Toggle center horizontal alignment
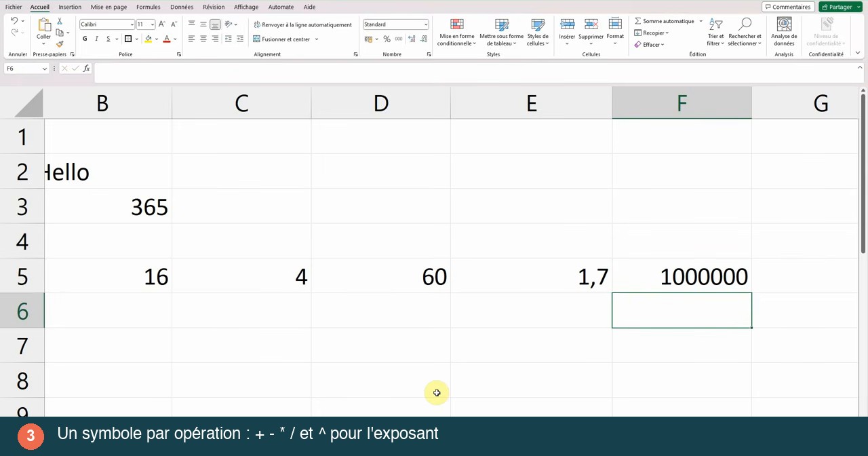Viewport: 868px width, 456px height. point(203,39)
